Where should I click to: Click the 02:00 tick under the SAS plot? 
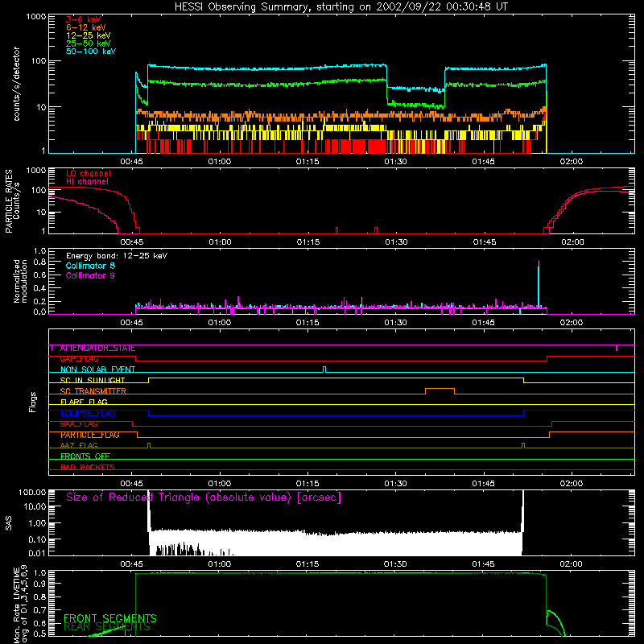click(x=571, y=564)
